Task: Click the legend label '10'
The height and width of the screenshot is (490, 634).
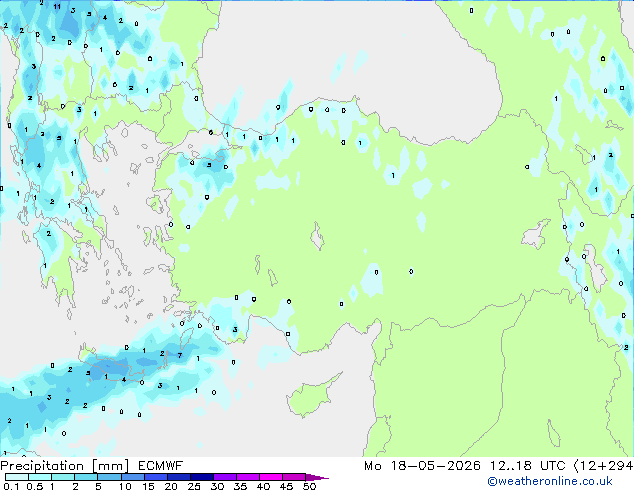Action: (x=125, y=486)
